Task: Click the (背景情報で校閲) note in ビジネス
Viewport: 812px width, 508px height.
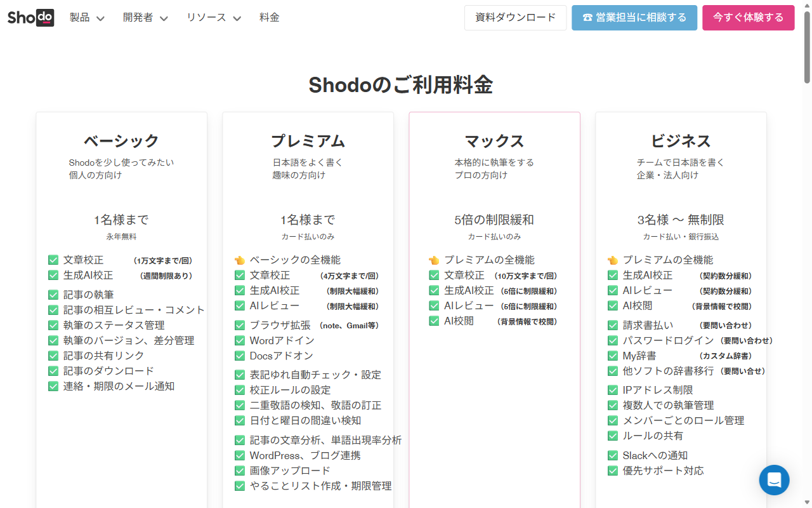Action: click(721, 307)
